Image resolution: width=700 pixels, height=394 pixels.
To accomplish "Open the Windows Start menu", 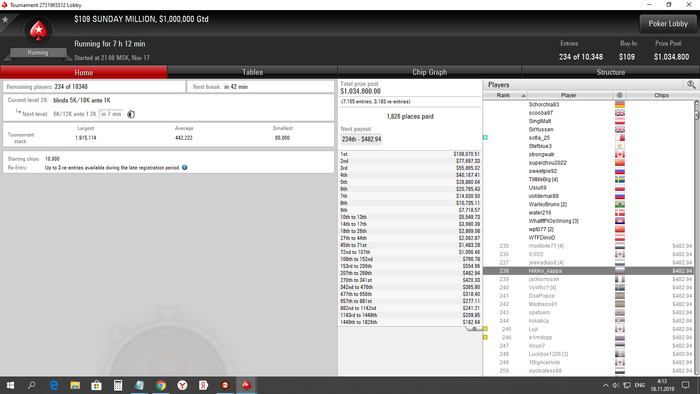I will [x=10, y=385].
